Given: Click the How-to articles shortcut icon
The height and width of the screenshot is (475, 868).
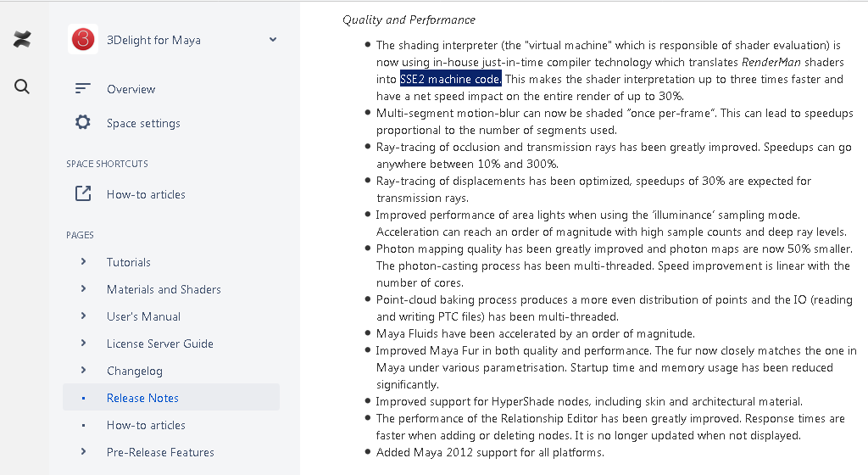Looking at the screenshot, I should click(82, 194).
